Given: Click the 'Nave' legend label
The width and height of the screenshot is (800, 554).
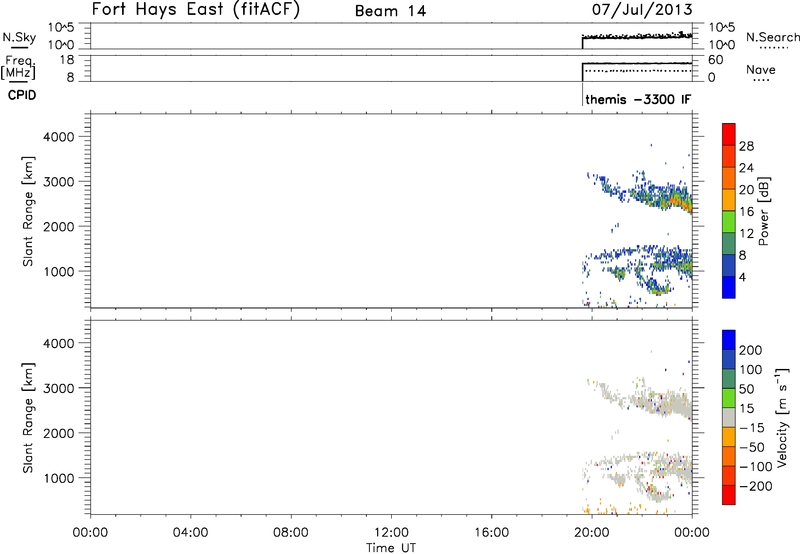Looking at the screenshot, I should click(760, 70).
